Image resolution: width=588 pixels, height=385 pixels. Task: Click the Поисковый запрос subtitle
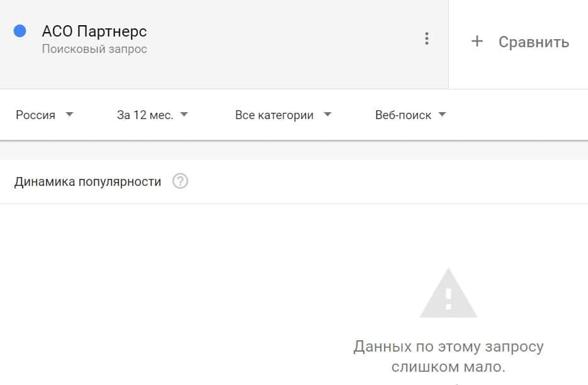click(x=94, y=49)
